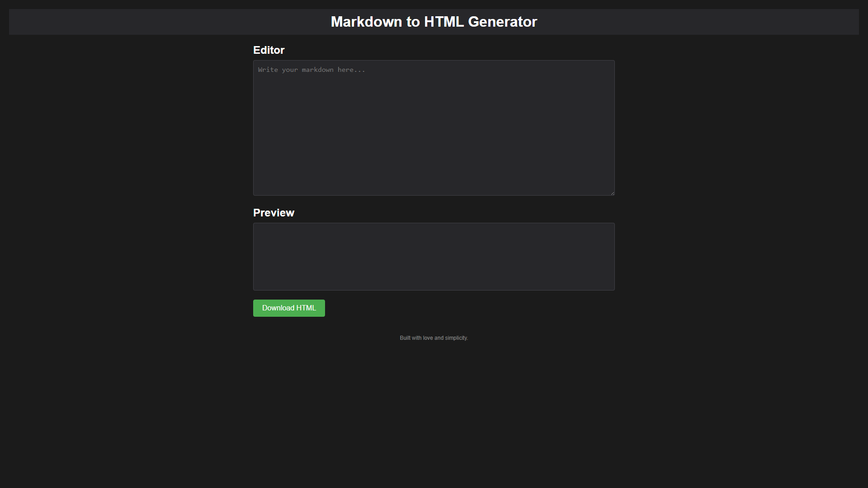This screenshot has width=868, height=488.
Task: Click the dark header bar at the top
Action: click(x=136, y=21)
